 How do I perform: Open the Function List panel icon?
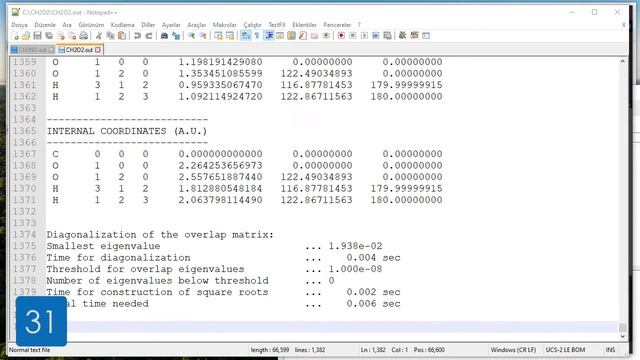coord(303,36)
